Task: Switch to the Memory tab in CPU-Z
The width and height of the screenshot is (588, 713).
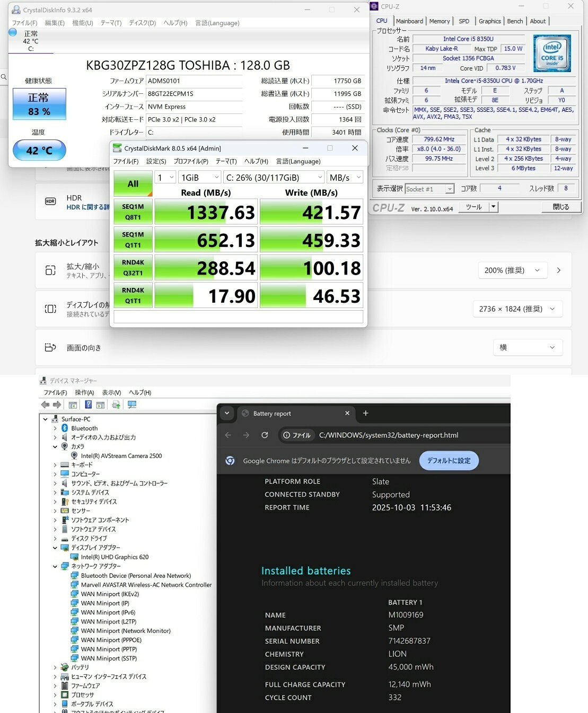Action: pyautogui.click(x=439, y=21)
